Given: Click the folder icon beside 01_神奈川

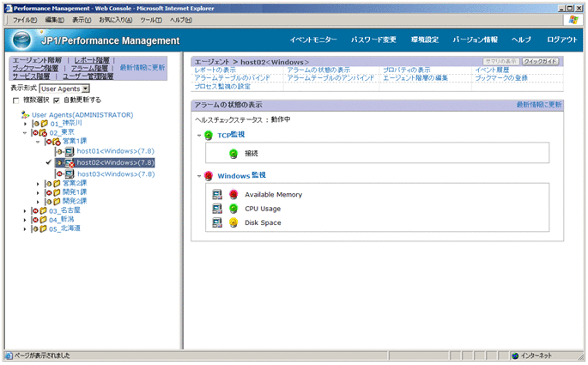Looking at the screenshot, I should (45, 124).
